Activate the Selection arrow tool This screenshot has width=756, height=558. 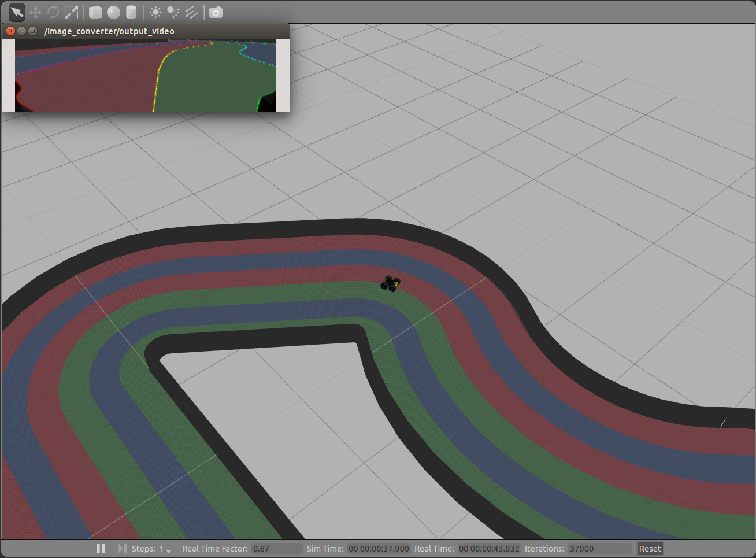pyautogui.click(x=16, y=12)
